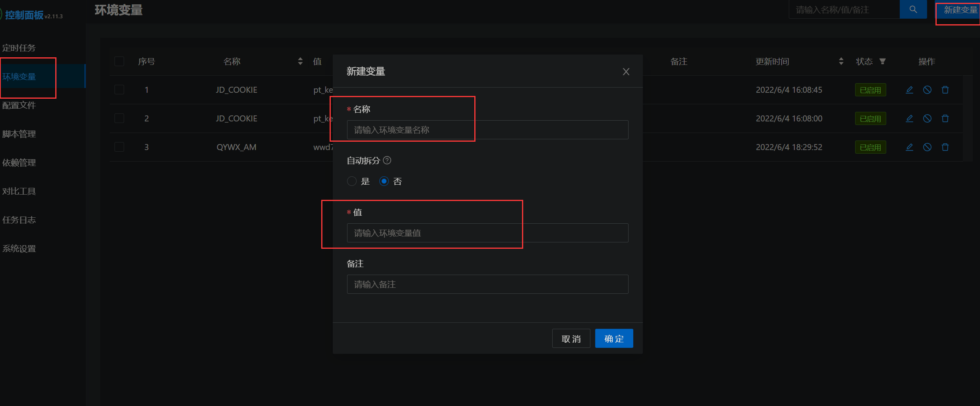Delete the first JD_COOKIE variable (16:08:45)
980x406 pixels.
[945, 90]
